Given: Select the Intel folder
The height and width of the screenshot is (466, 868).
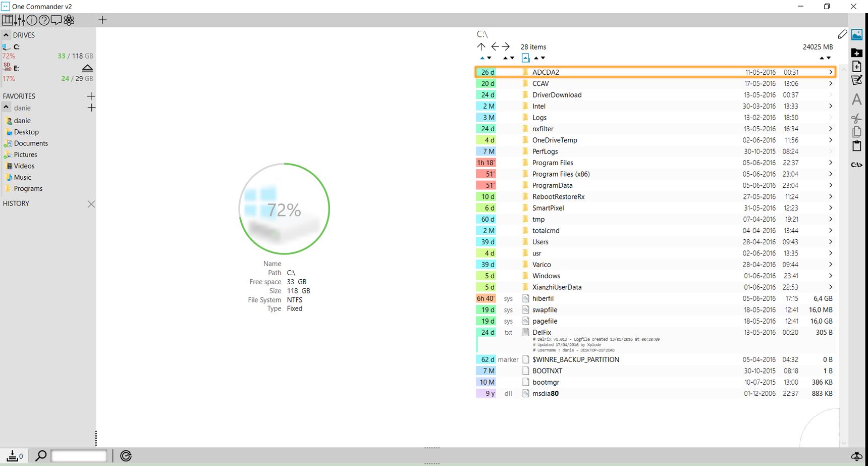Looking at the screenshot, I should coord(655,106).
